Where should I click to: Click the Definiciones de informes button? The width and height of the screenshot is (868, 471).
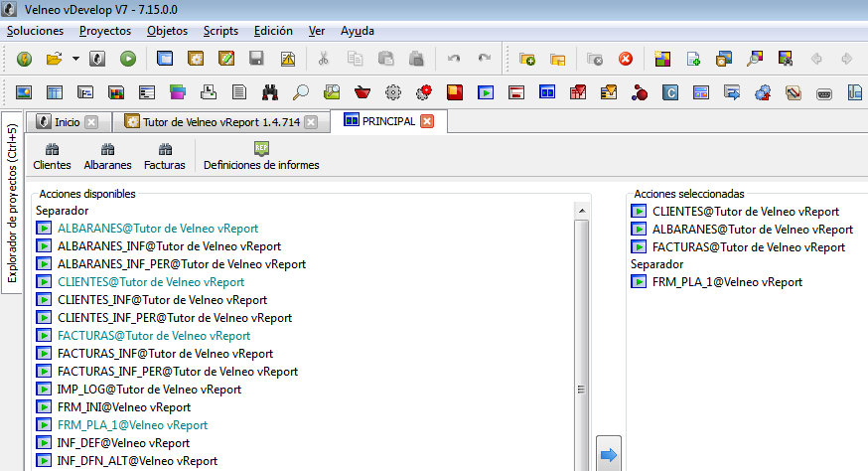(x=261, y=156)
